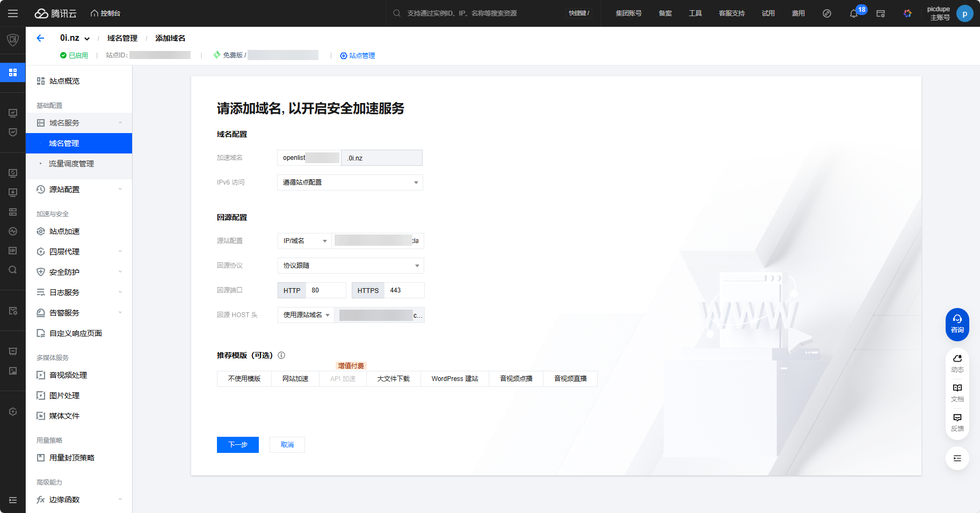The width and height of the screenshot is (980, 513).
Task: Click the active blue grid icon in left rail
Action: 13,72
